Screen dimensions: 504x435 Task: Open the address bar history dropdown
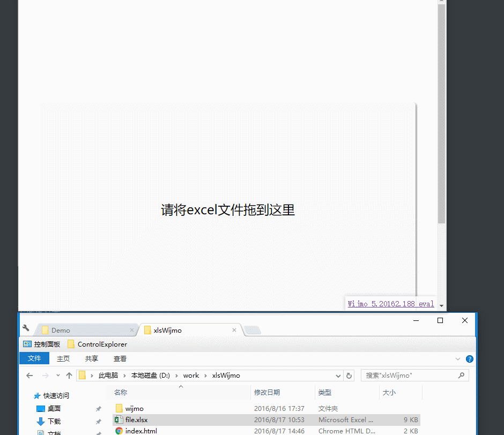338,376
